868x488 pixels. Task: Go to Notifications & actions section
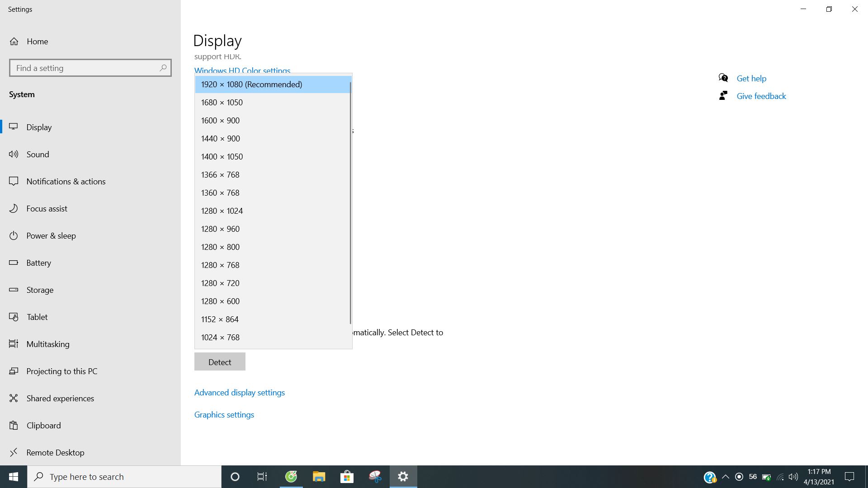pos(66,181)
